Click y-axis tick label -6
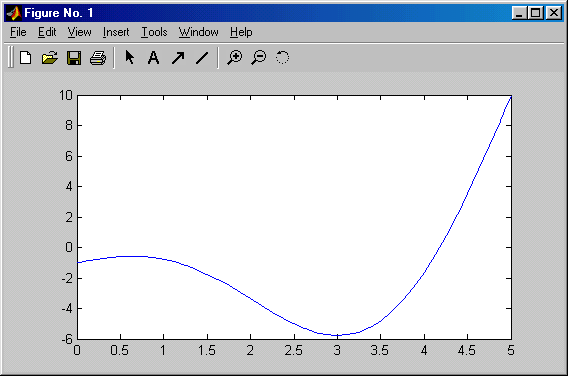 coord(67,339)
